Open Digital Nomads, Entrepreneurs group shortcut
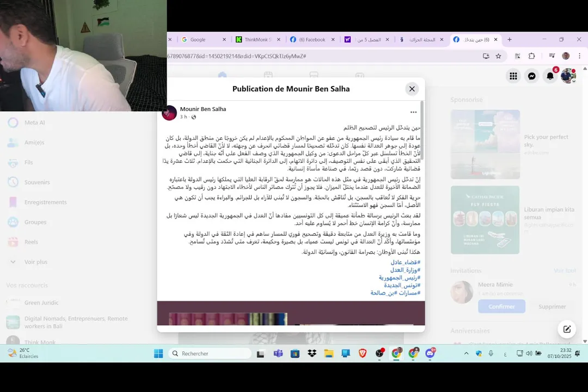Image resolution: width=588 pixels, height=392 pixels. (x=76, y=322)
